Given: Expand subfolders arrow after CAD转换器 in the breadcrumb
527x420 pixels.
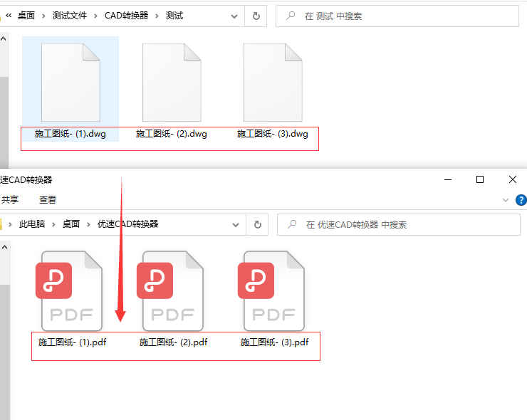Looking at the screenshot, I should coord(157,16).
